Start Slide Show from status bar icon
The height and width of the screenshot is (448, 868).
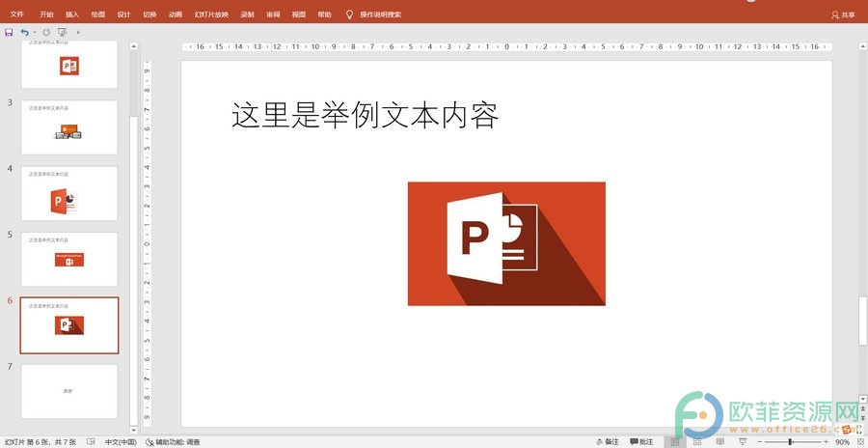point(742,442)
